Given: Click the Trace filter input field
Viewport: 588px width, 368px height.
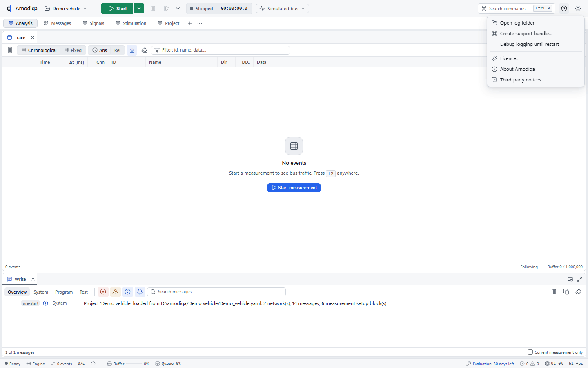Looking at the screenshot, I should click(x=220, y=50).
